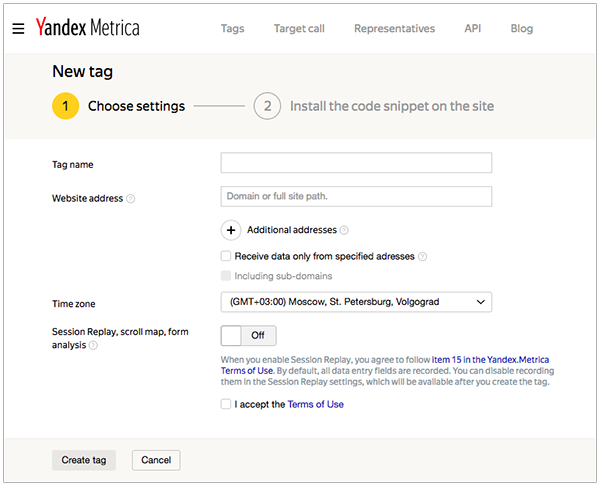The image size is (600, 486).
Task: Click the plus icon for additional addresses
Action: (x=231, y=230)
